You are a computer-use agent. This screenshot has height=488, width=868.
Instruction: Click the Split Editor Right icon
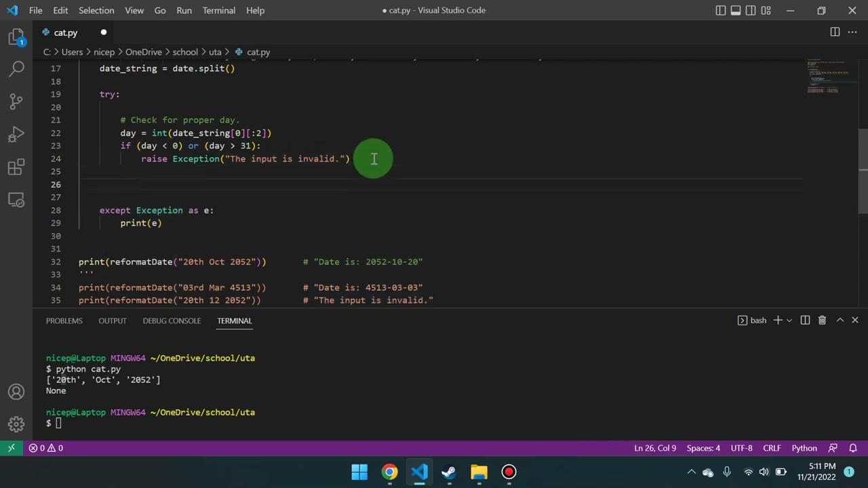[x=835, y=32]
